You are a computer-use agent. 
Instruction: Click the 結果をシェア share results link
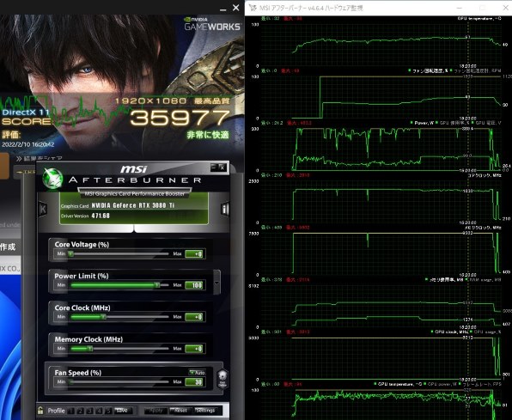[x=40, y=158]
